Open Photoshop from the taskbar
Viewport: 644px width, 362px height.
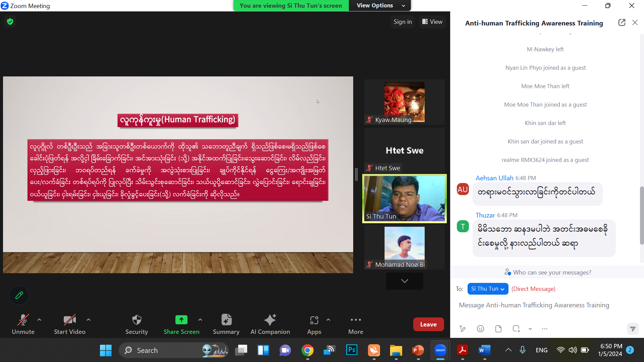pyautogui.click(x=352, y=350)
